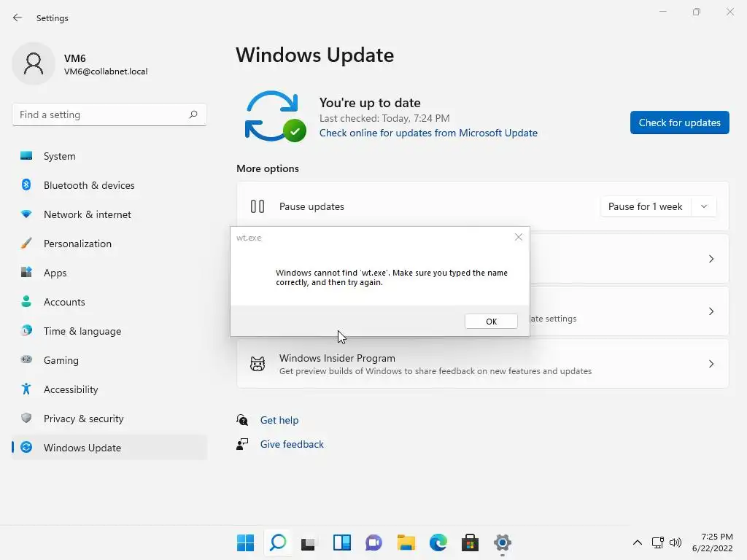The width and height of the screenshot is (747, 560).
Task: Open Accessibility settings
Action: coord(109,389)
